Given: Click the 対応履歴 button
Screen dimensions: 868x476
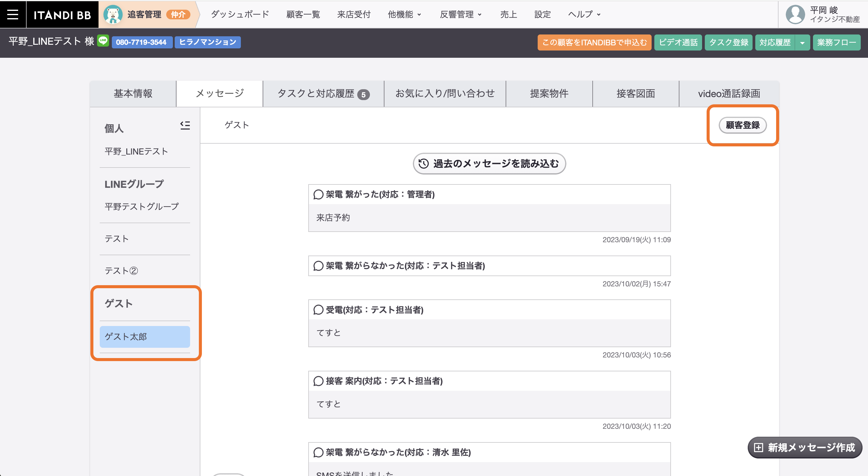Looking at the screenshot, I should click(x=775, y=42).
